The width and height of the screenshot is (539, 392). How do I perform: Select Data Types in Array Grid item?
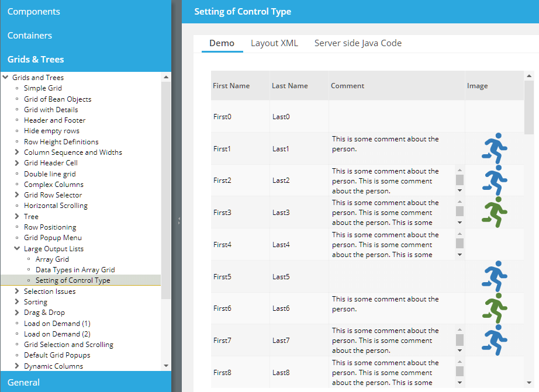(x=75, y=270)
